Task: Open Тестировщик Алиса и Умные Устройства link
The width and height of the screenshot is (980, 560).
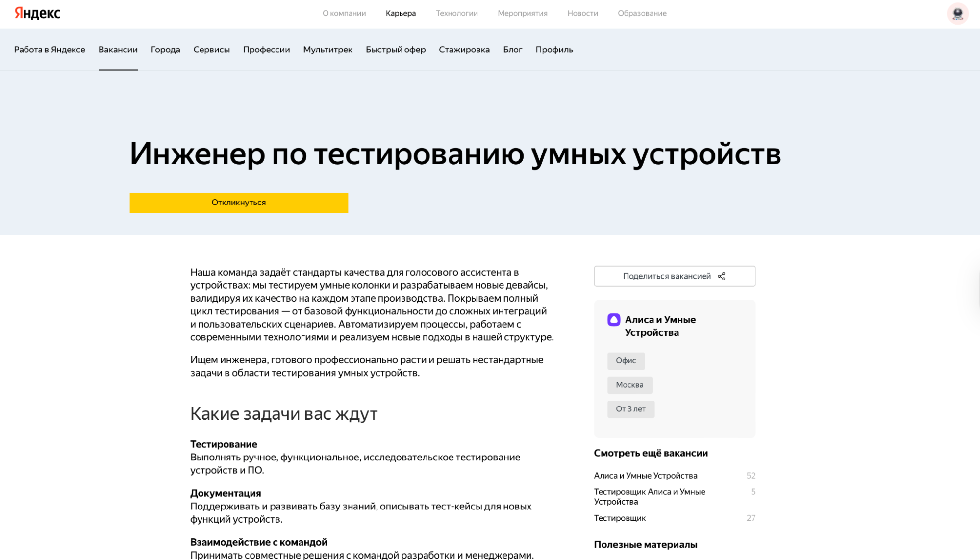Action: (x=650, y=497)
